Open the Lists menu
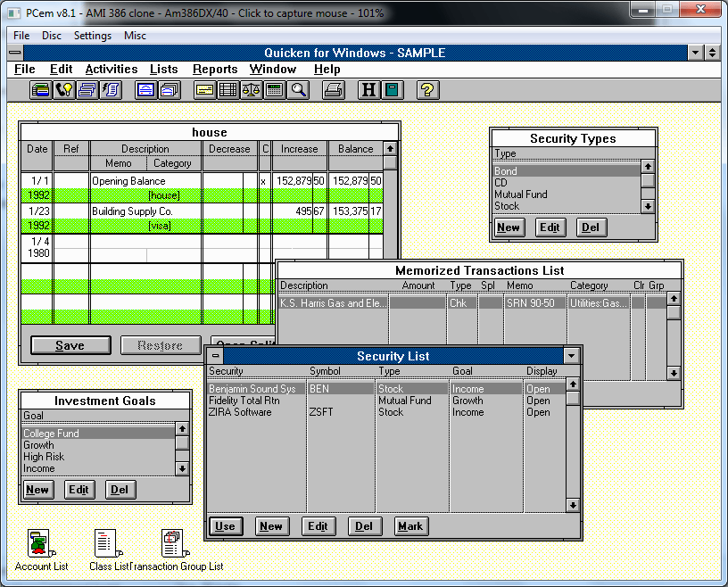 [x=164, y=70]
